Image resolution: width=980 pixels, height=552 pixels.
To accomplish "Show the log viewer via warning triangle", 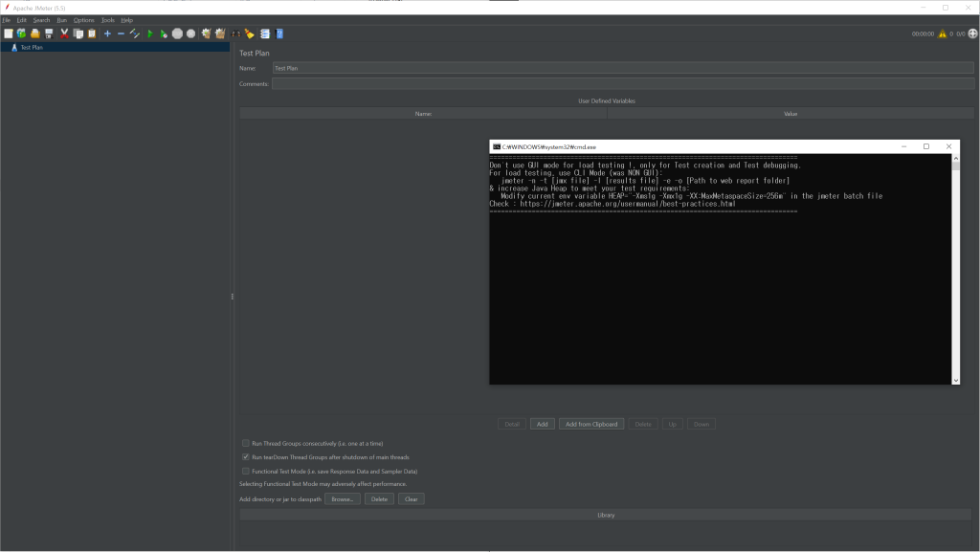I will point(943,33).
